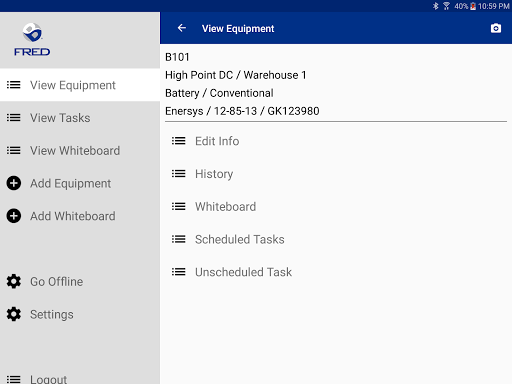Click list icon beside Scheduled Tasks
Screen dimensions: 512x384
(179, 239)
